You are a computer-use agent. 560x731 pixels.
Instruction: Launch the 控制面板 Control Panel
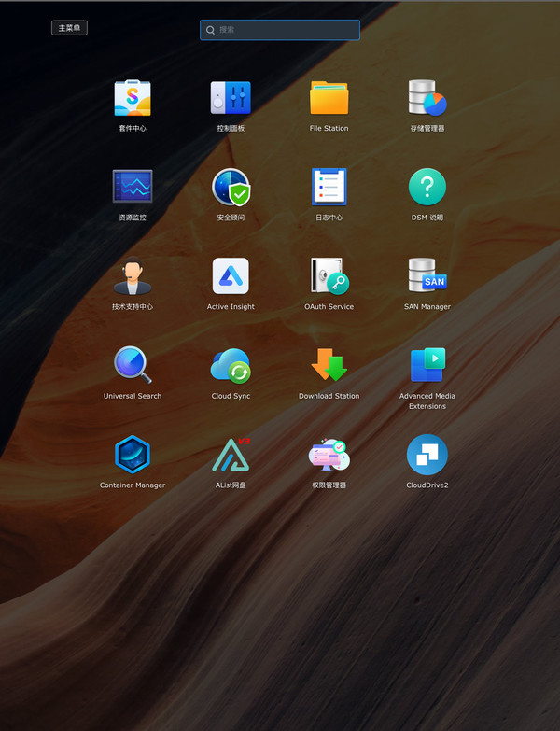tap(231, 98)
